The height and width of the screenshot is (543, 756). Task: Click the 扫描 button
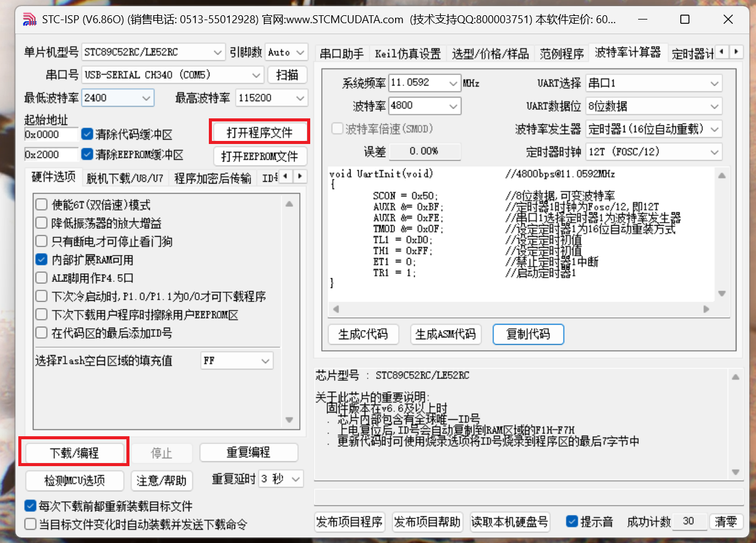(x=287, y=75)
